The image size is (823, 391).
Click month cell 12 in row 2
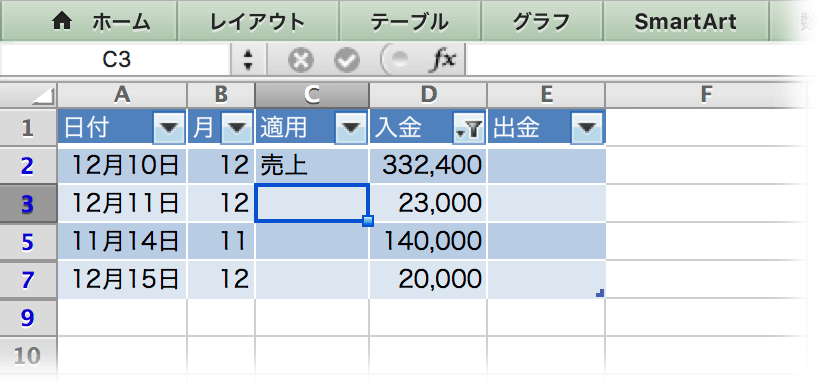click(221, 165)
